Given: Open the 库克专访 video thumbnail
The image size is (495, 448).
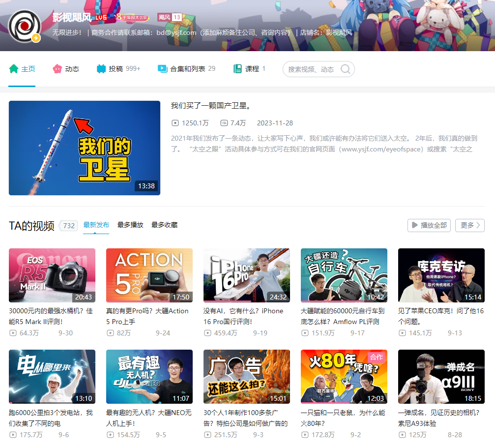Looking at the screenshot, I should click(x=441, y=275).
